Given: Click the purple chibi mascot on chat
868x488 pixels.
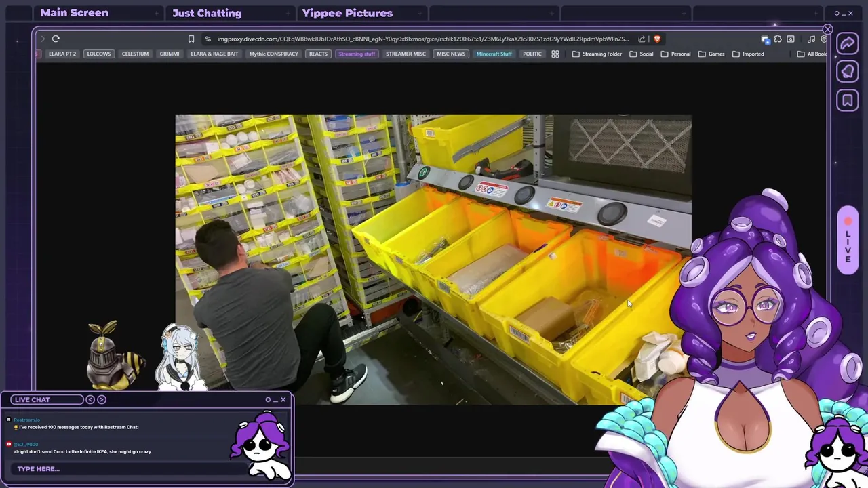Looking at the screenshot, I should 260,445.
